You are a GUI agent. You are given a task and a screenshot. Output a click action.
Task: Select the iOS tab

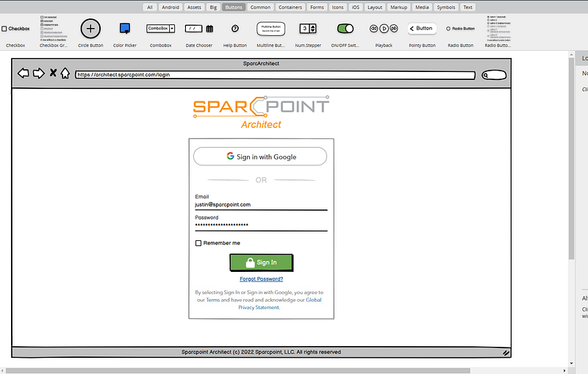coord(356,7)
